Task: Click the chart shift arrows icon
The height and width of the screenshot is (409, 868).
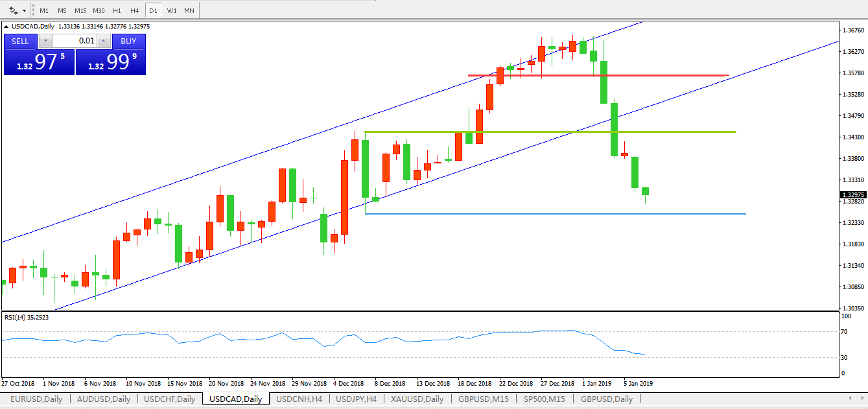Action: [x=12, y=10]
